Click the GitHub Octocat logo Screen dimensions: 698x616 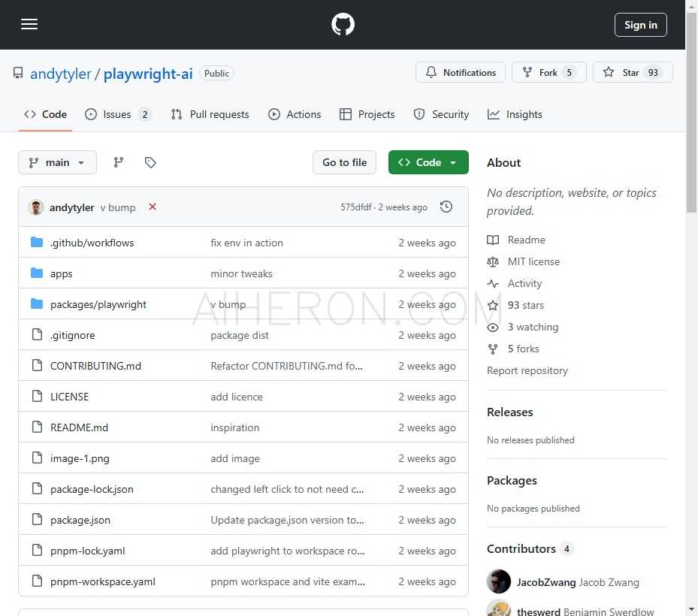point(343,25)
